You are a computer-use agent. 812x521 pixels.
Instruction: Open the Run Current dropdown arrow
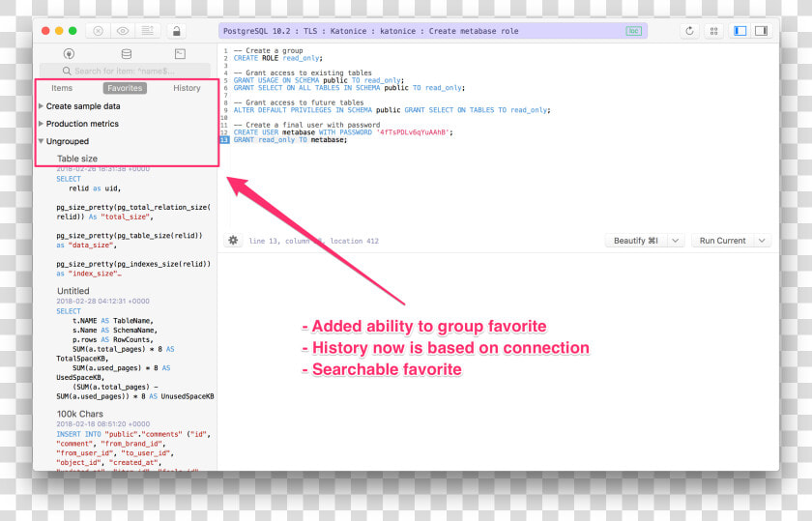762,241
